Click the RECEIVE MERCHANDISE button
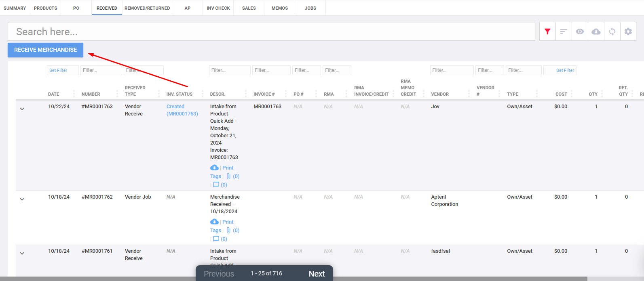The width and height of the screenshot is (644, 281). (45, 50)
